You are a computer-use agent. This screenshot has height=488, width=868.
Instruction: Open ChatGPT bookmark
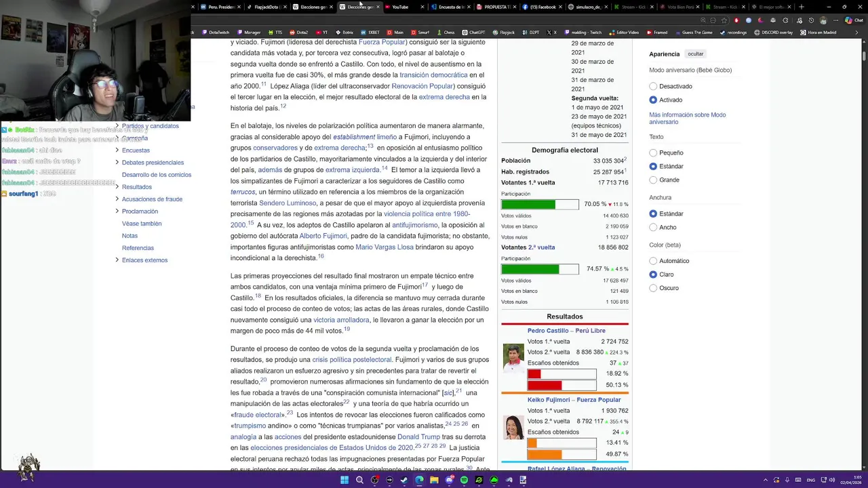pos(474,33)
